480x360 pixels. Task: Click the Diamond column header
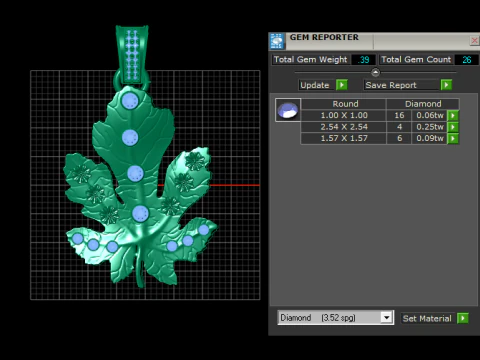(x=423, y=104)
